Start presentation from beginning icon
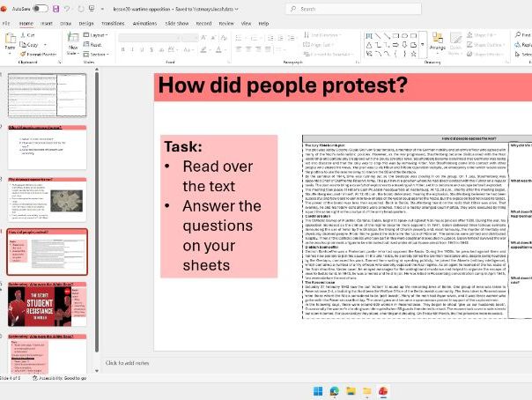The width and height of the screenshot is (532, 400). coord(92,9)
